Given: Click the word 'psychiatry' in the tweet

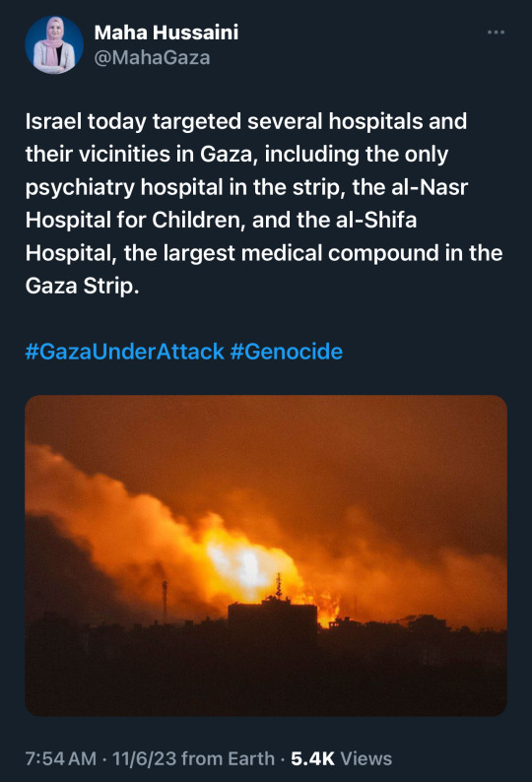Looking at the screenshot, I should 80,187.
